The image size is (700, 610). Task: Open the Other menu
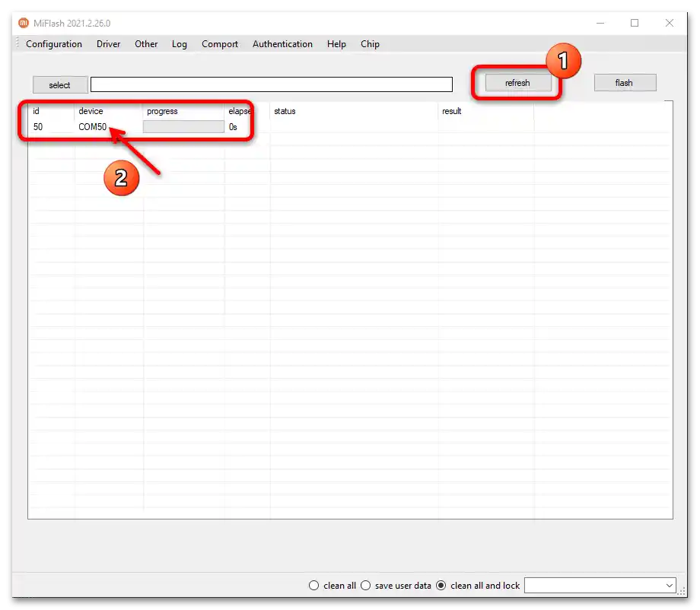tap(146, 44)
